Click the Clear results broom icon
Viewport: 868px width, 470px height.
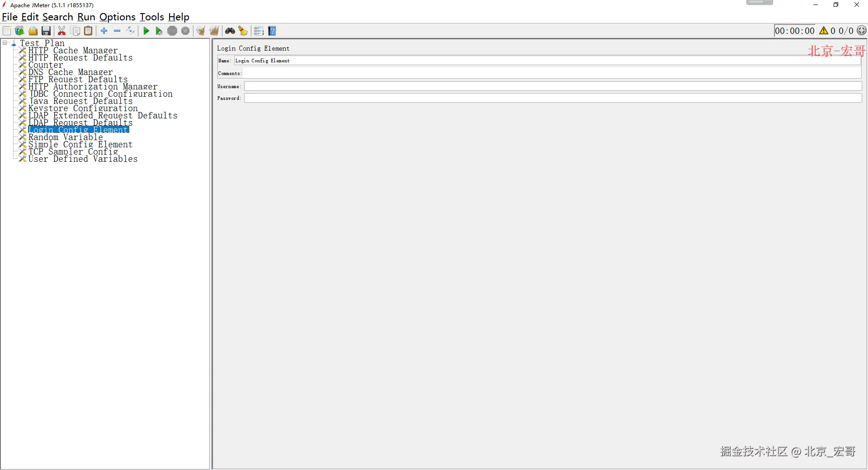pos(201,31)
